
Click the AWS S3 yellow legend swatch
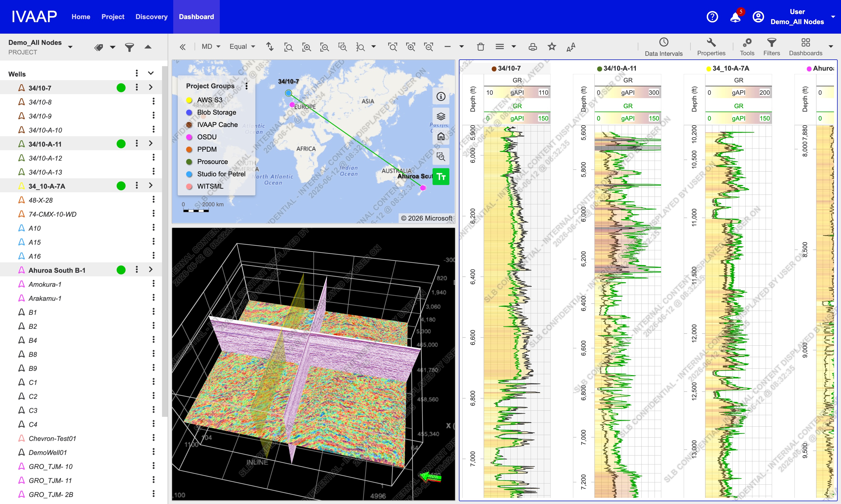click(189, 100)
